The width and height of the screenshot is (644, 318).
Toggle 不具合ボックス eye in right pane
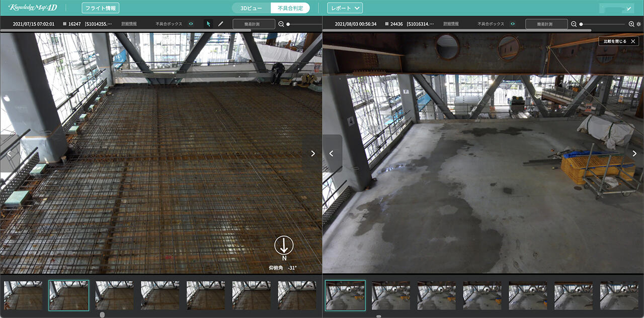coord(513,24)
